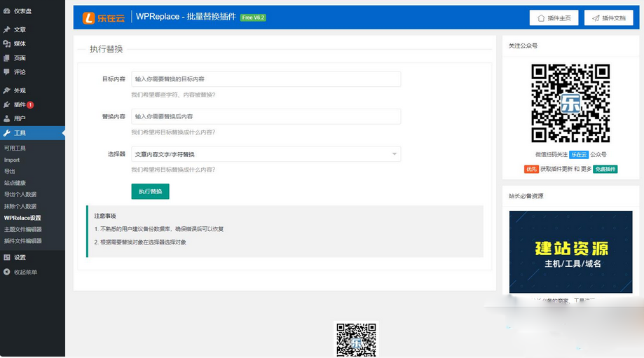Click the 建站资源 banner image

[570, 252]
